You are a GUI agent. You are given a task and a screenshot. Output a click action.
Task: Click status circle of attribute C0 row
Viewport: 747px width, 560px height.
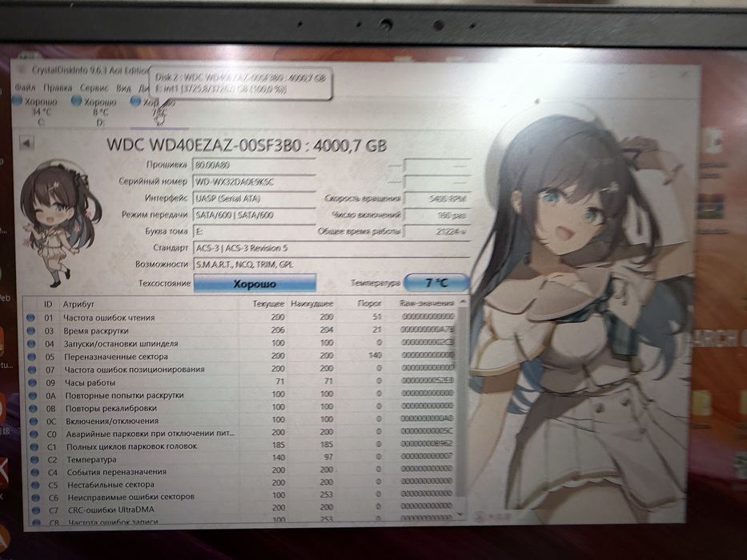coord(34,434)
